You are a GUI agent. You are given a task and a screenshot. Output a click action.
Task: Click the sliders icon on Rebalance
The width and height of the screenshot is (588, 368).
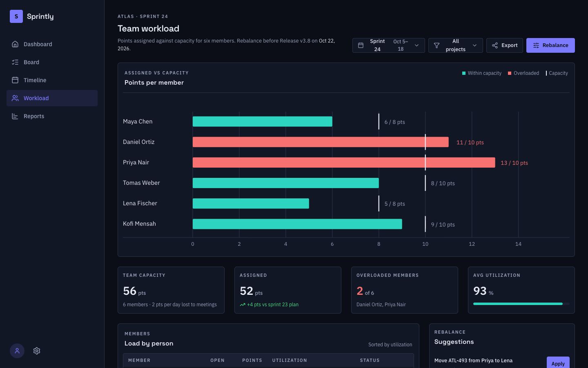click(x=536, y=45)
